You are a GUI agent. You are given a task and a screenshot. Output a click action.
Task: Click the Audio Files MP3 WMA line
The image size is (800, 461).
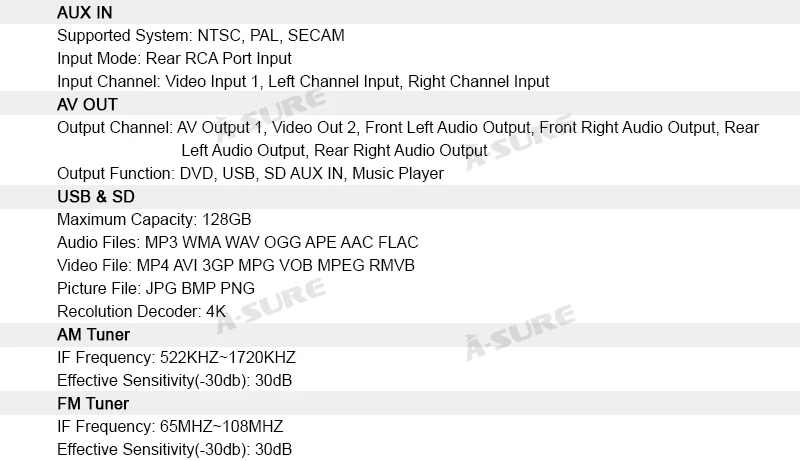[238, 242]
